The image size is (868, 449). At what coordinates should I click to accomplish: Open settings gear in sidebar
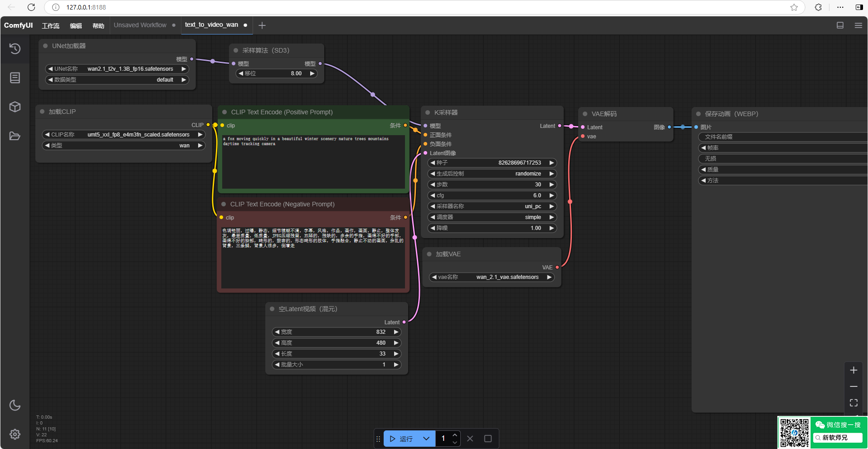point(15,434)
